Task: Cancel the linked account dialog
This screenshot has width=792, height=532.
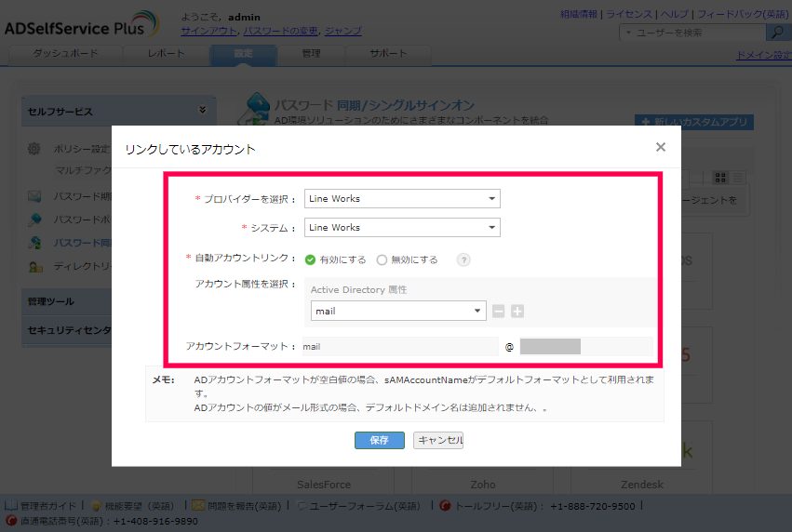Action: pyautogui.click(x=438, y=440)
